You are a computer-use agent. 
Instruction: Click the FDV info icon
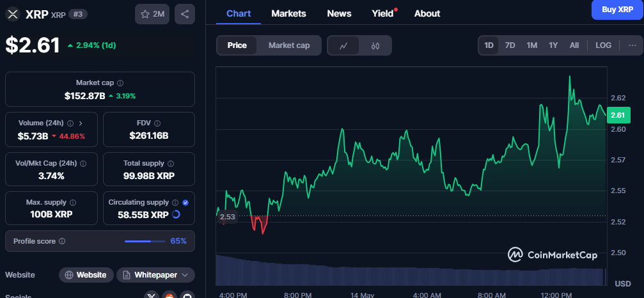pyautogui.click(x=157, y=123)
